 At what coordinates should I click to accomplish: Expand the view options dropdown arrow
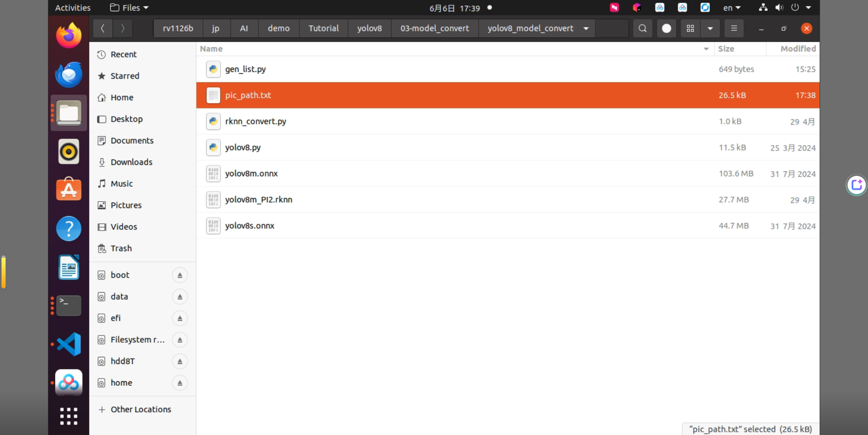tap(710, 28)
